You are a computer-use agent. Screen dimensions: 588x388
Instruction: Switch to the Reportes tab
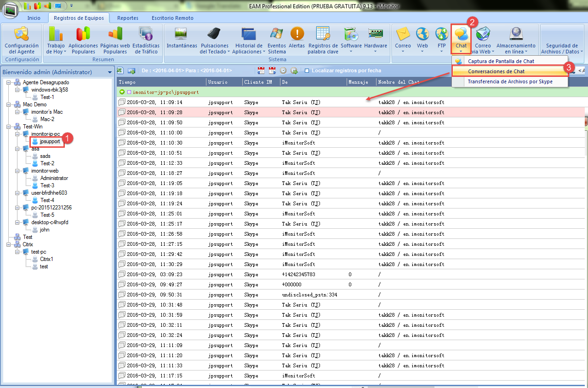point(128,18)
